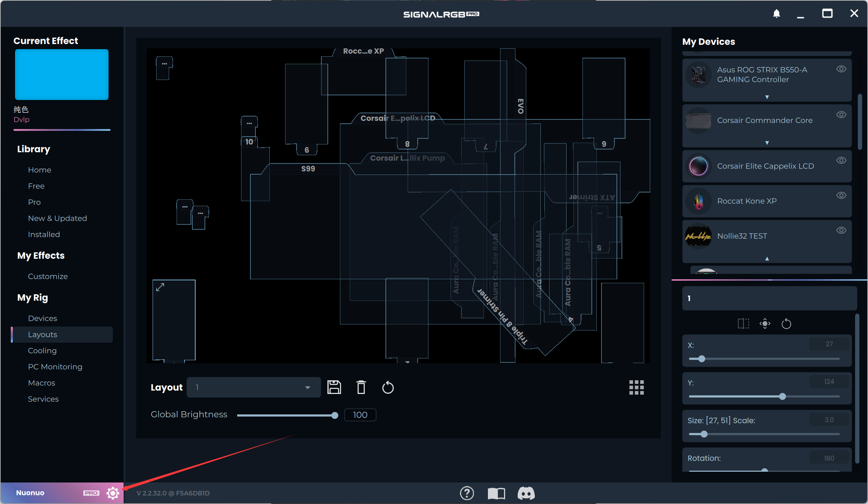Viewport: 868px width, 504px height.
Task: Select the Layouts page
Action: [62, 334]
